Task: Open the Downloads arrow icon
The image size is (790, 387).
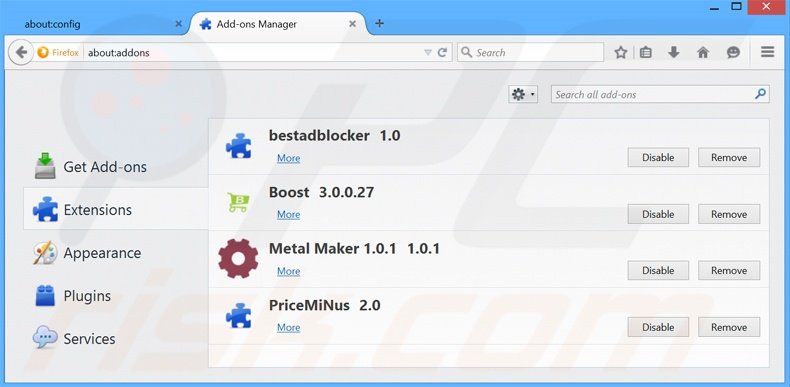Action: pos(674,52)
